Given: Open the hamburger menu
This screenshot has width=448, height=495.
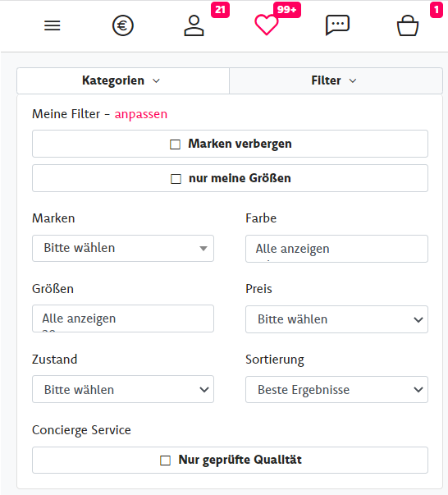Looking at the screenshot, I should coord(52,25).
